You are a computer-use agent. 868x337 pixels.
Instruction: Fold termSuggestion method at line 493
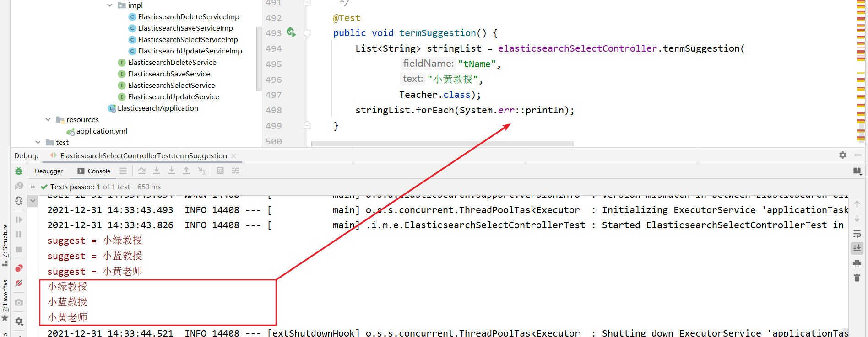pos(307,33)
